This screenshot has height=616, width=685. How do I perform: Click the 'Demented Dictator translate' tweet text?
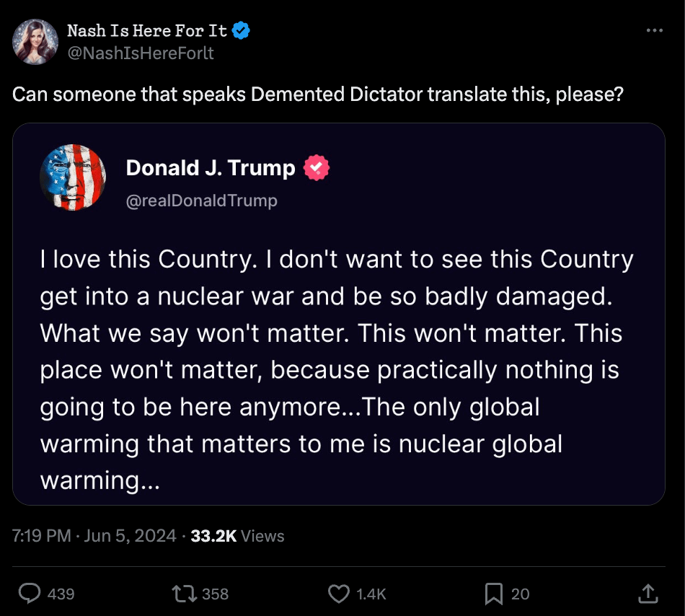click(317, 94)
